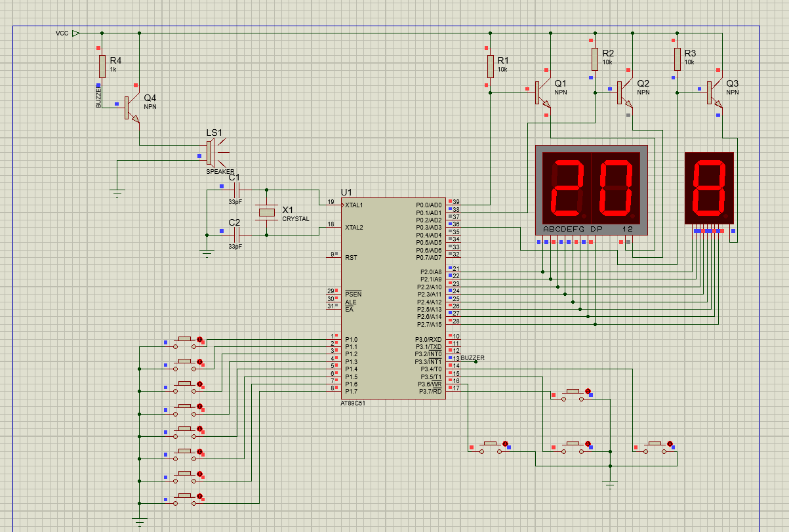Click the SPEAKER text label
The width and height of the screenshot is (789, 532).
(x=220, y=172)
